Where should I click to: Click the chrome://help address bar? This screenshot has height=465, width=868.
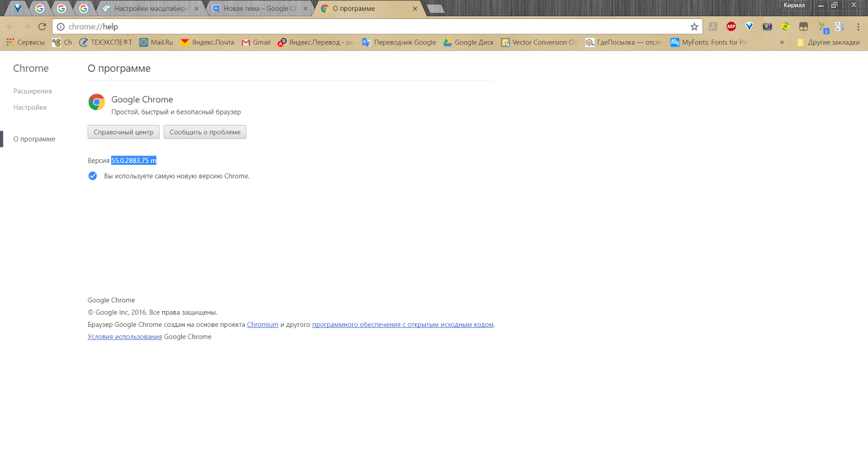pos(377,27)
